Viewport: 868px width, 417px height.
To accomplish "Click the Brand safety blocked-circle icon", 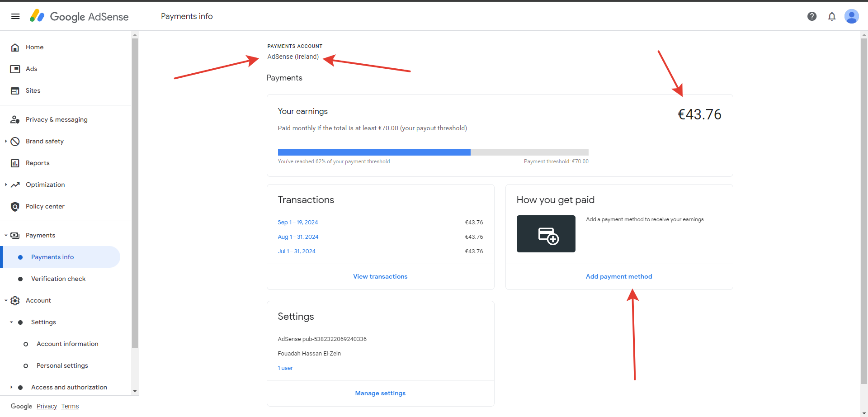I will (15, 141).
